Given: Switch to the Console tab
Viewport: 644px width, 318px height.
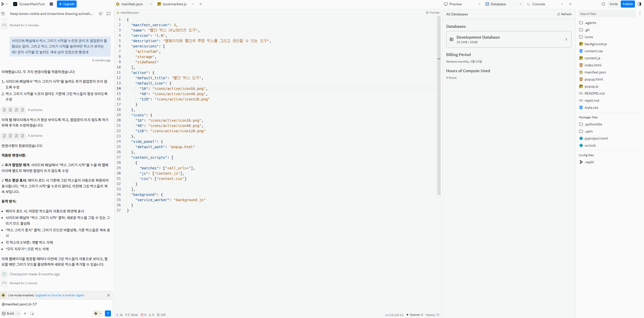Looking at the screenshot, I should coord(538,4).
